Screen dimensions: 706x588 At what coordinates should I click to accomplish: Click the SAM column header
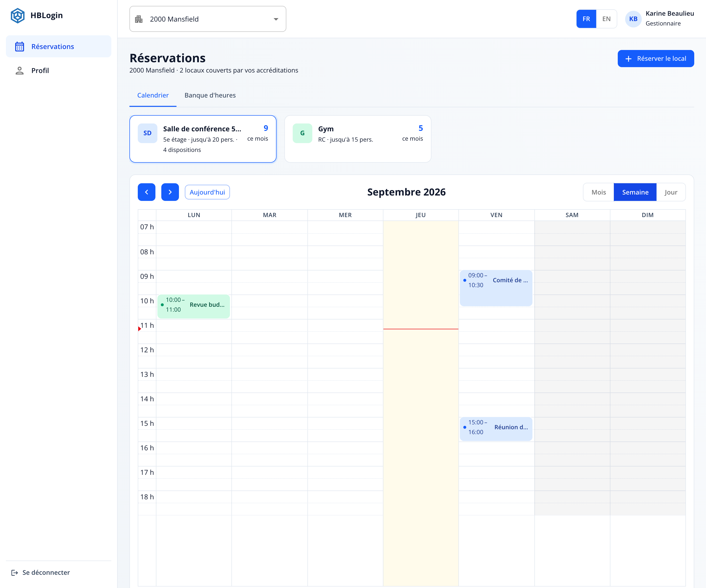[x=572, y=215]
